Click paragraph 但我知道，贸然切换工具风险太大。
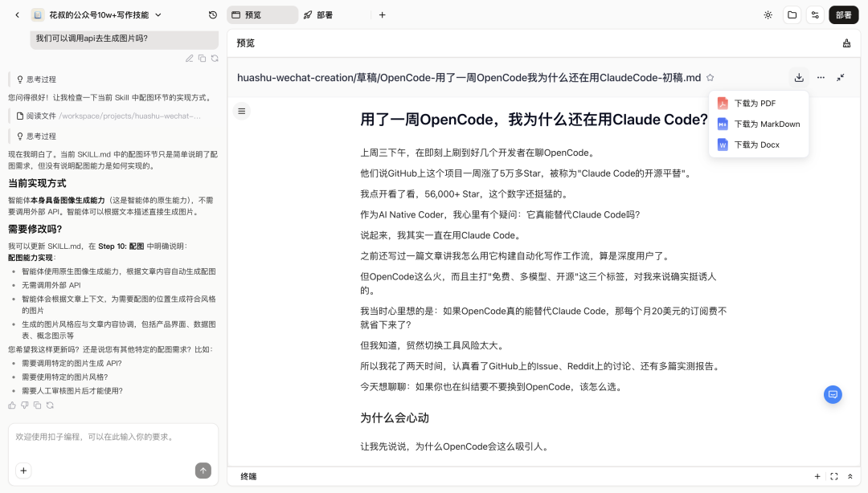 pos(433,346)
